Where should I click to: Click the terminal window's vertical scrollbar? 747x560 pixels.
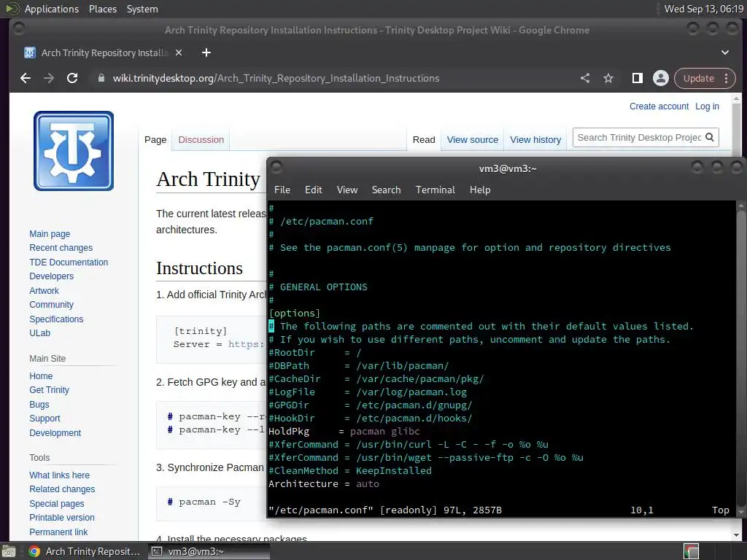pyautogui.click(x=740, y=358)
